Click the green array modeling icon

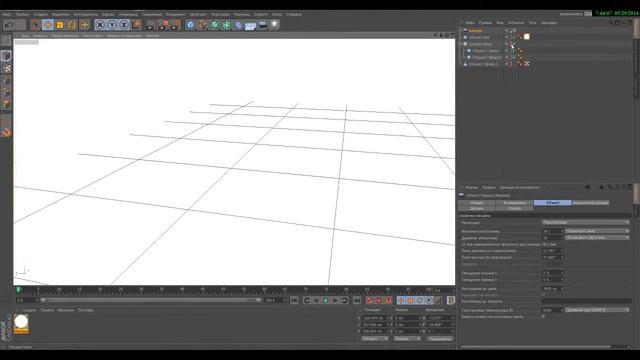[226, 25]
